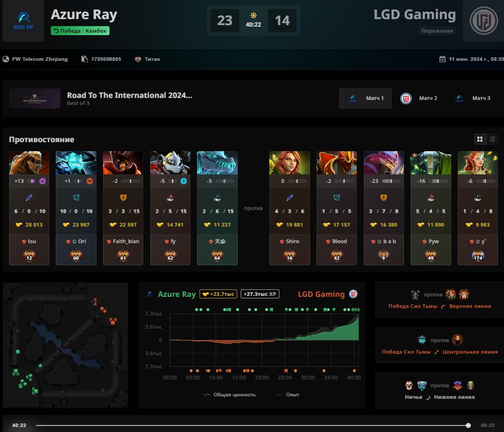Open Road To The International 2024 link

(129, 95)
